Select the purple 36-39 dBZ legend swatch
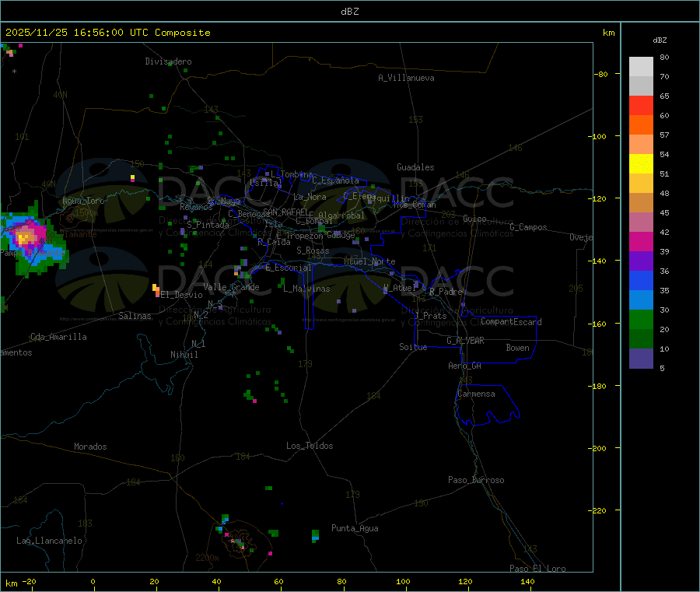The width and height of the screenshot is (700, 592). [x=641, y=261]
